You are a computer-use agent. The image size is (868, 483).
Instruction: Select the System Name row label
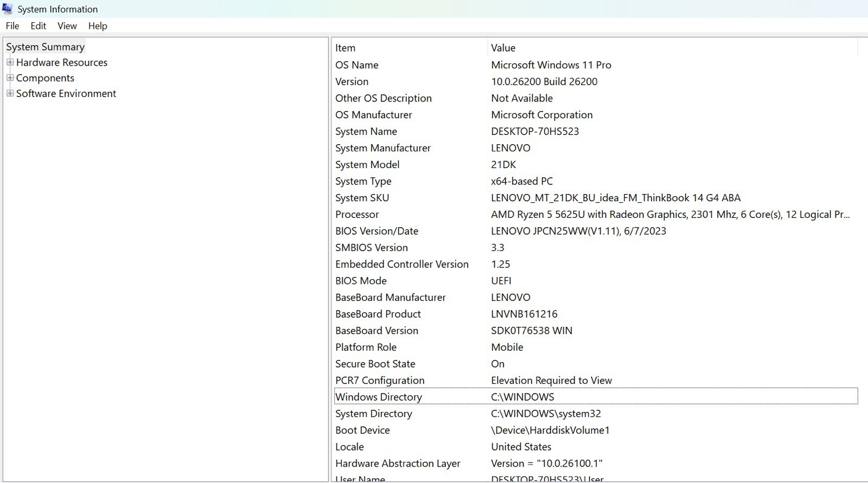366,131
